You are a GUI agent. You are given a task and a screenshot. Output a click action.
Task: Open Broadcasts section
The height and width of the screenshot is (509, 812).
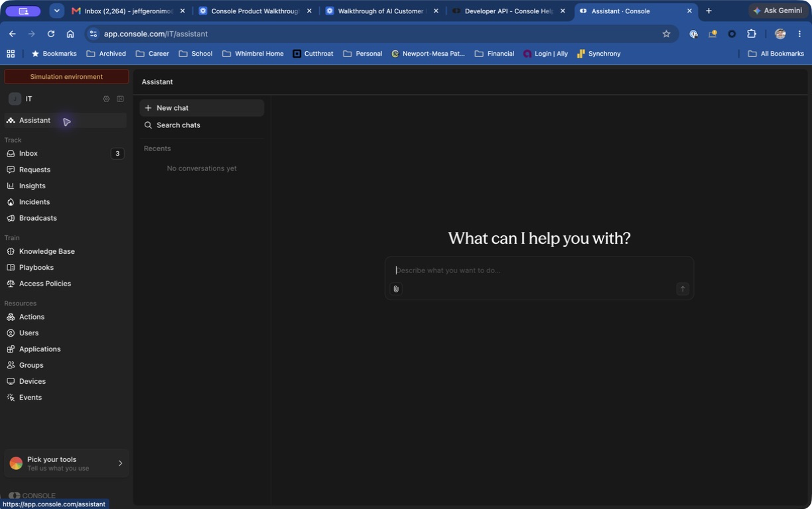[x=65, y=218]
